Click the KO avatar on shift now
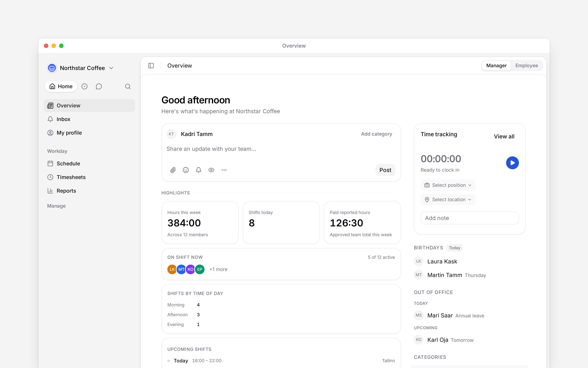The width and height of the screenshot is (588, 368). click(x=191, y=269)
